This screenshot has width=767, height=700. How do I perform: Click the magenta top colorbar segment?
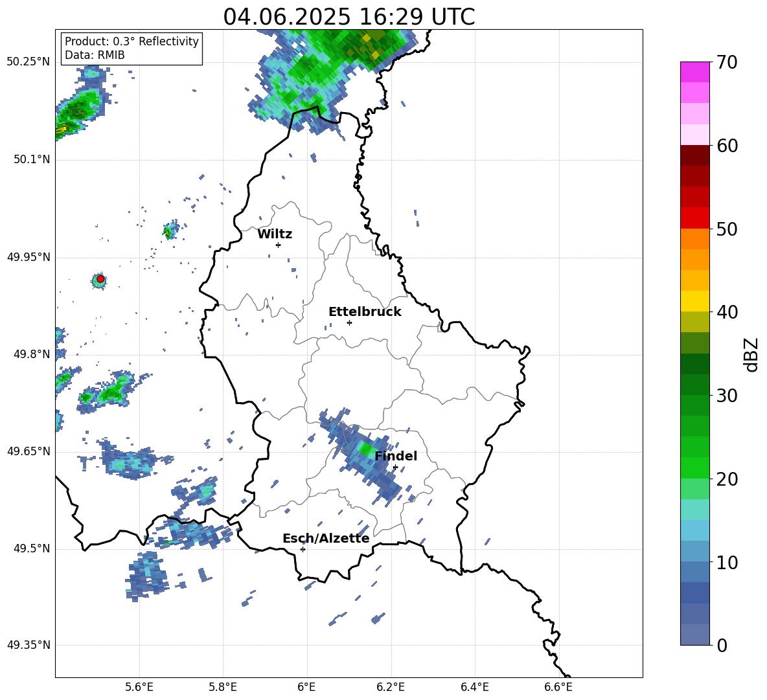pos(694,72)
